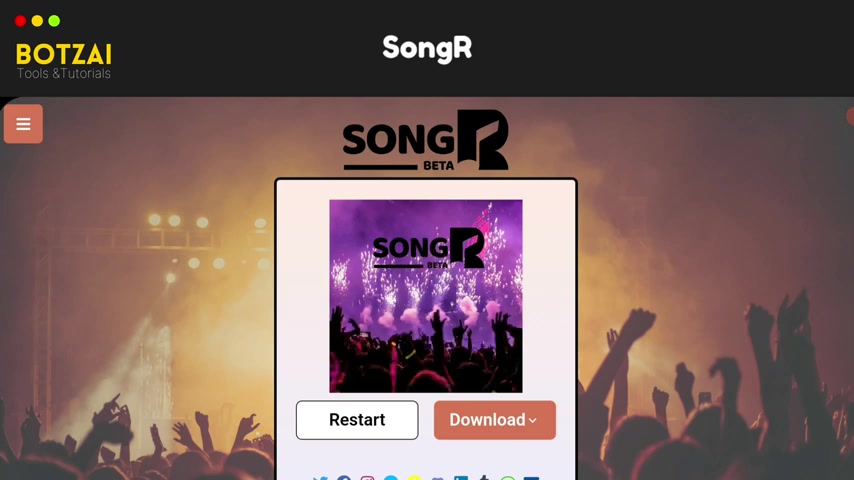Screen dimensions: 854x480
Task: Click the white SongR title in header
Action: [x=427, y=48]
